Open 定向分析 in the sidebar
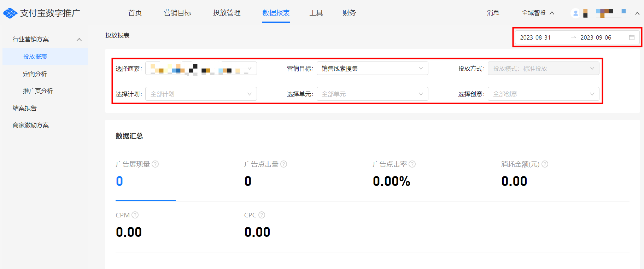The height and width of the screenshot is (269, 644). (x=35, y=74)
